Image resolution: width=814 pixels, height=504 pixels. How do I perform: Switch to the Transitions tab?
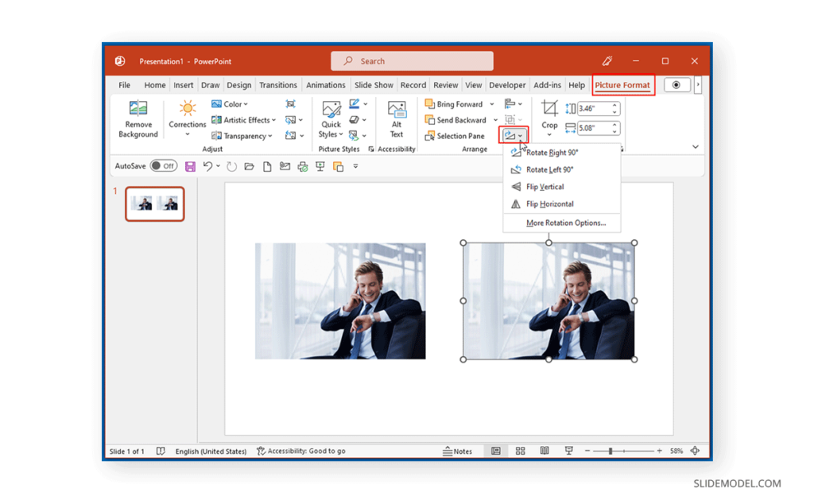278,85
